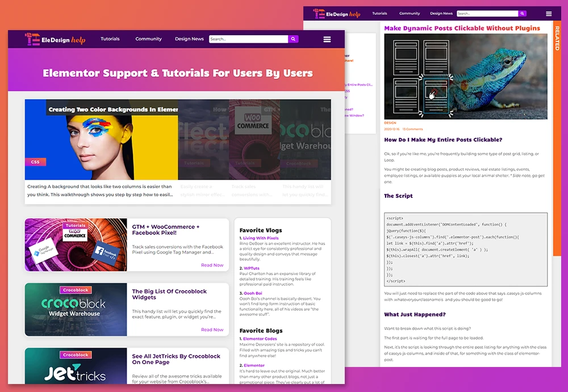Open the hamburger menu in front window
Image resolution: width=568 pixels, height=392 pixels.
[x=327, y=39]
